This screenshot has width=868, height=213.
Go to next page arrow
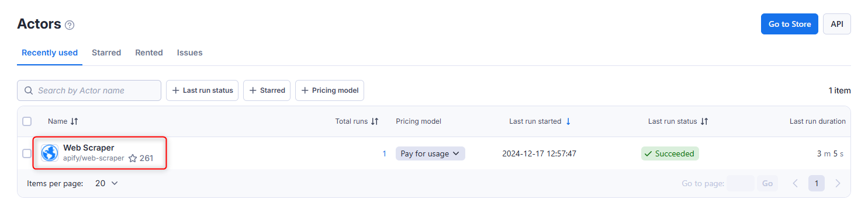838,183
